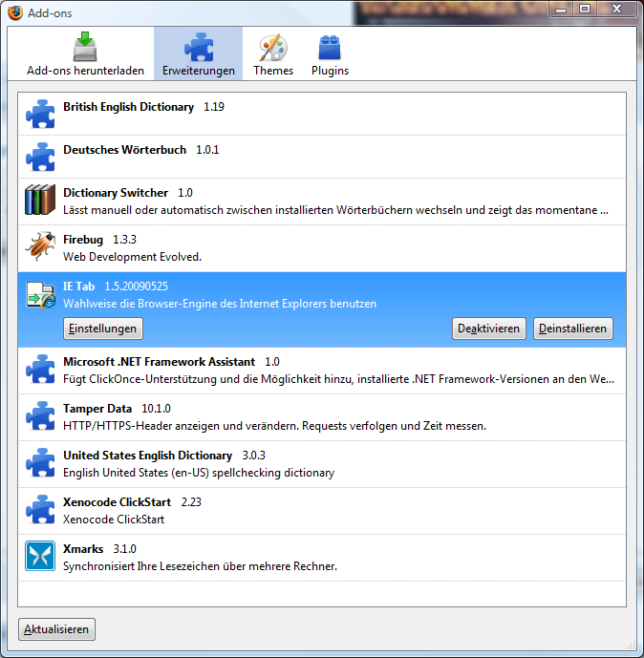Select the Tamper Data extension
The height and width of the screenshot is (658, 644).
pos(322,417)
